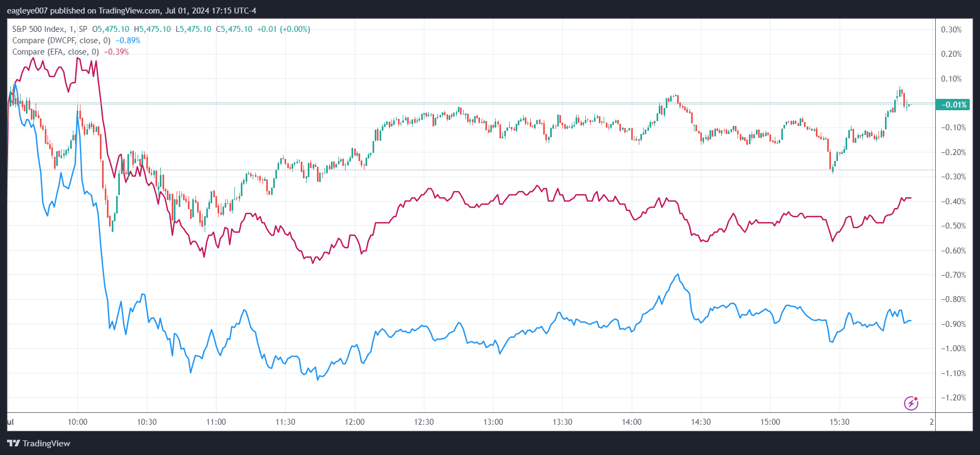
Task: Click the −1.00% price axis label
Action: click(x=954, y=349)
